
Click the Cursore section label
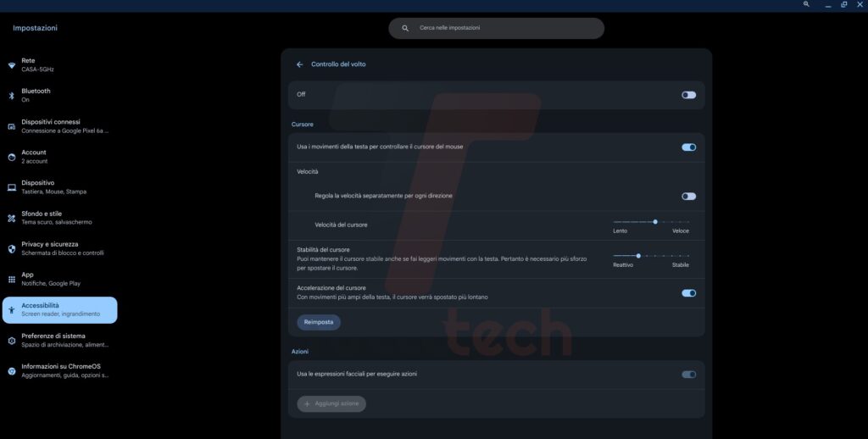pyautogui.click(x=303, y=125)
